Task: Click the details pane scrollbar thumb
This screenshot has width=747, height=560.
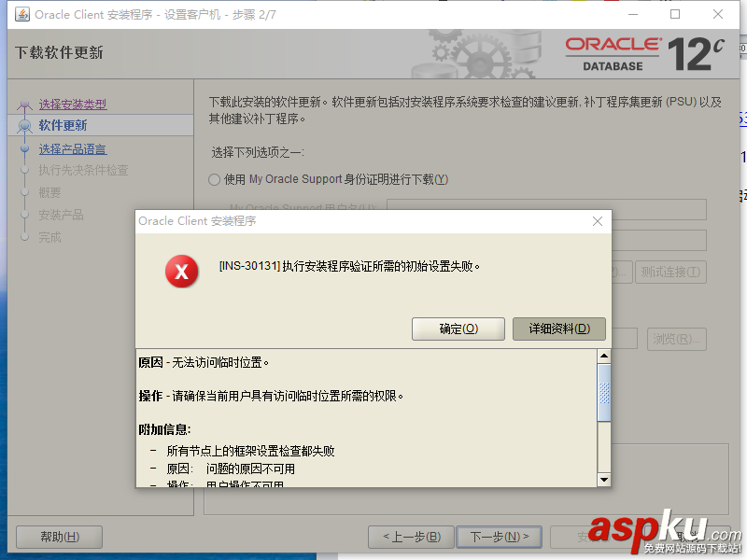Action: click(x=603, y=392)
